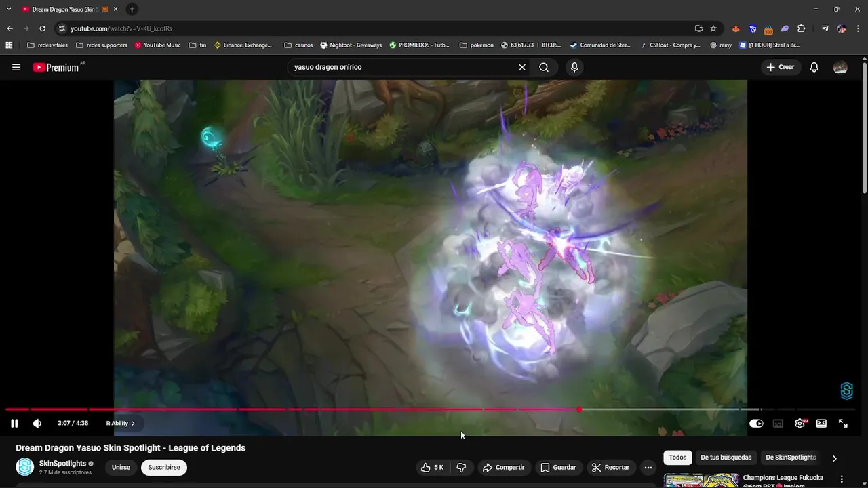Screen dimensions: 868x488
Task: Open the Crear menu
Action: [781, 67]
